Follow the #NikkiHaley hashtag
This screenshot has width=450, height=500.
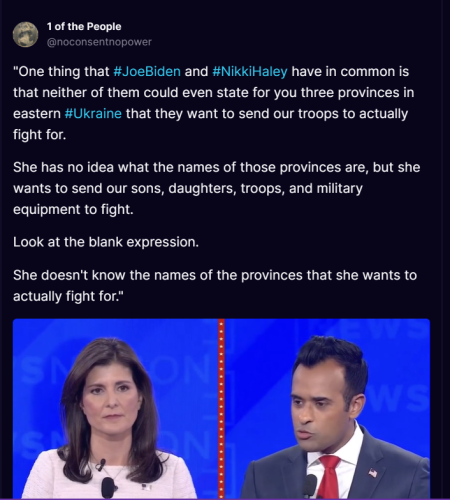(x=250, y=72)
